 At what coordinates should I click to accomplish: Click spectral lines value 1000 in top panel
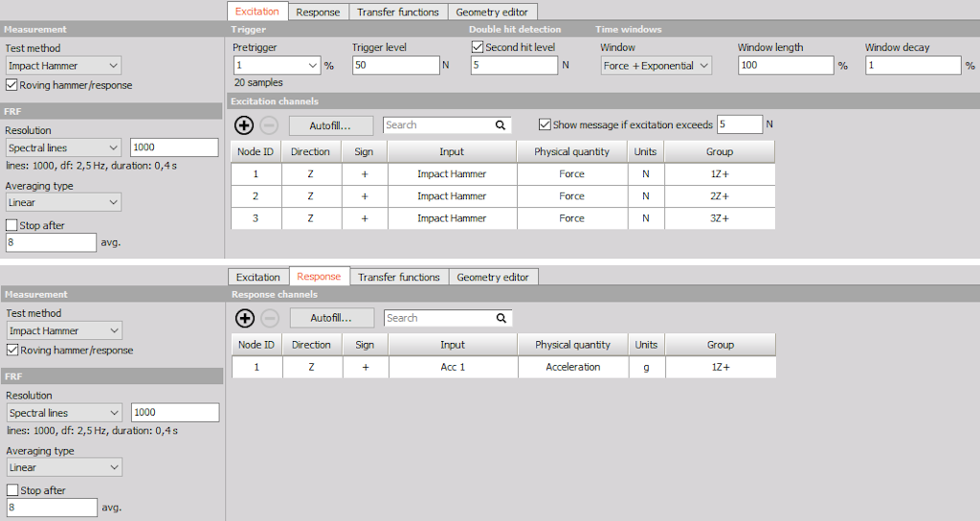click(174, 147)
